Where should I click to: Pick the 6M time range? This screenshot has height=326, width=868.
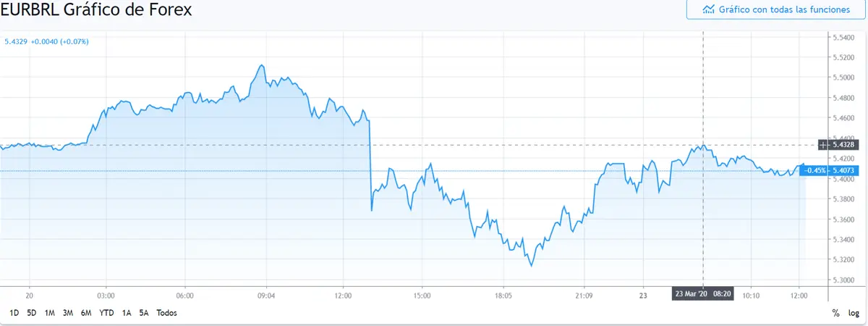click(x=86, y=313)
